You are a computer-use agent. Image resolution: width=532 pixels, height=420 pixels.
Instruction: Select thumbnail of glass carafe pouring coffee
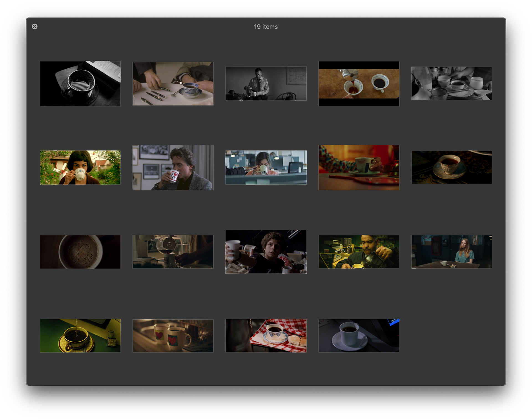point(173,252)
